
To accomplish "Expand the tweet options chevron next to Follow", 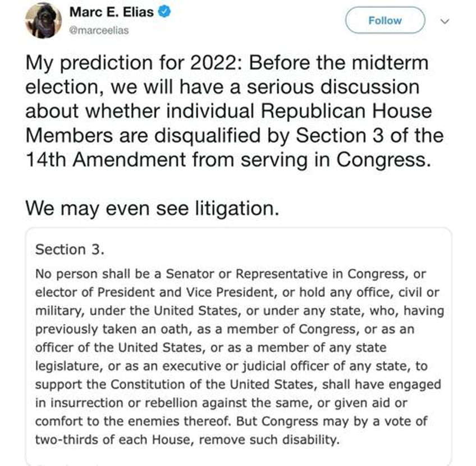I will coord(445,21).
